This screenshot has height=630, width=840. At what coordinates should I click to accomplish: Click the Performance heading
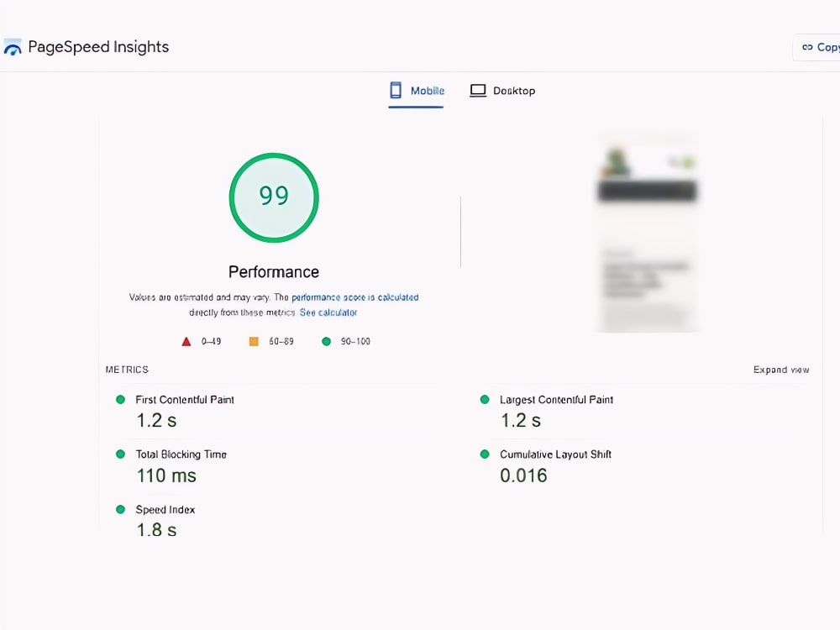(274, 272)
